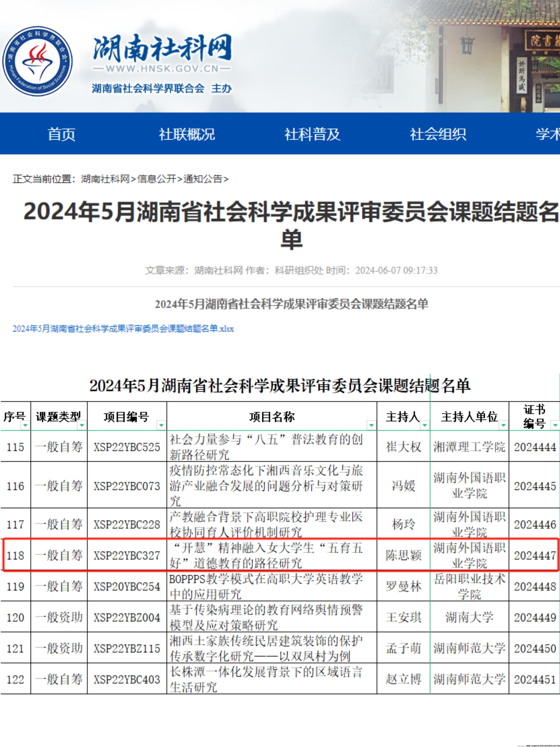
Task: Open the 首页 navigation menu item
Action: coord(61,134)
